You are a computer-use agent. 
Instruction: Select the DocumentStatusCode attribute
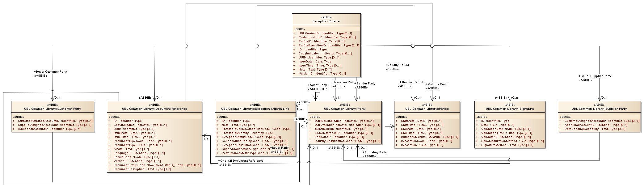157,165
